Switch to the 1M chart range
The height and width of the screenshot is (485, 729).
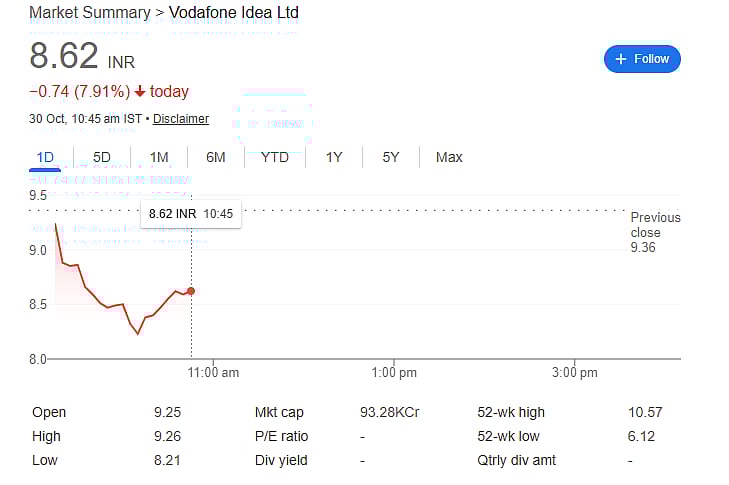click(x=159, y=157)
